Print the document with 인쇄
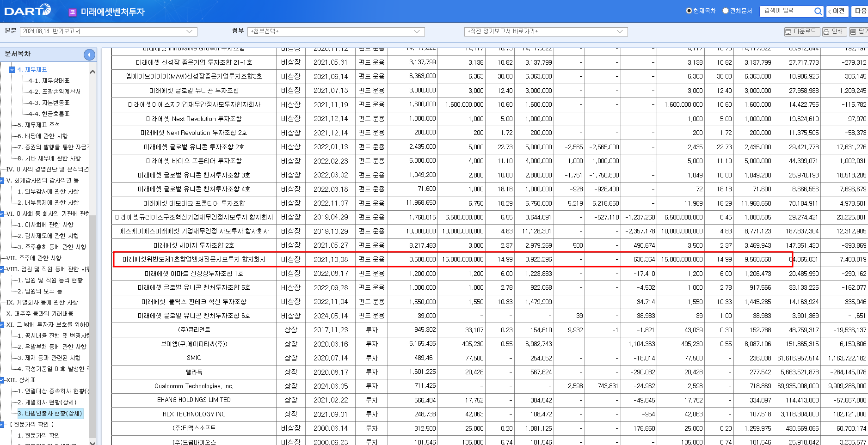The height and width of the screenshot is (445, 868). click(x=834, y=31)
